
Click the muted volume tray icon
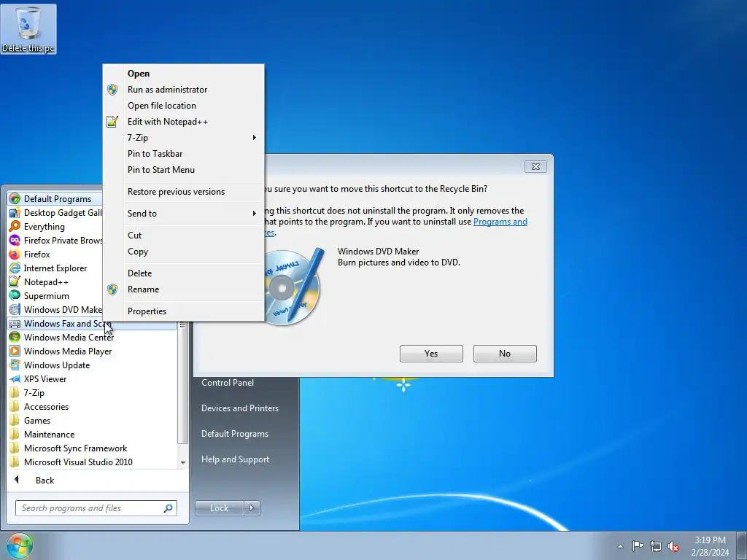(x=673, y=546)
